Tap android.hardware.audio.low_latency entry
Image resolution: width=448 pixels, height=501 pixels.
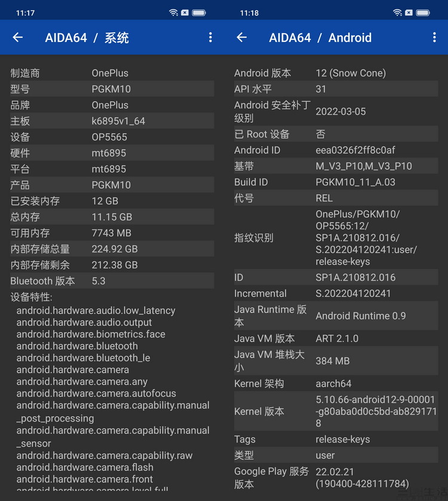[x=96, y=310]
